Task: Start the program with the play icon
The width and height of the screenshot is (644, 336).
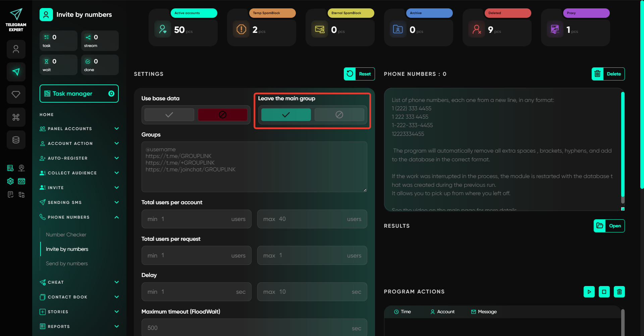Action: click(589, 292)
